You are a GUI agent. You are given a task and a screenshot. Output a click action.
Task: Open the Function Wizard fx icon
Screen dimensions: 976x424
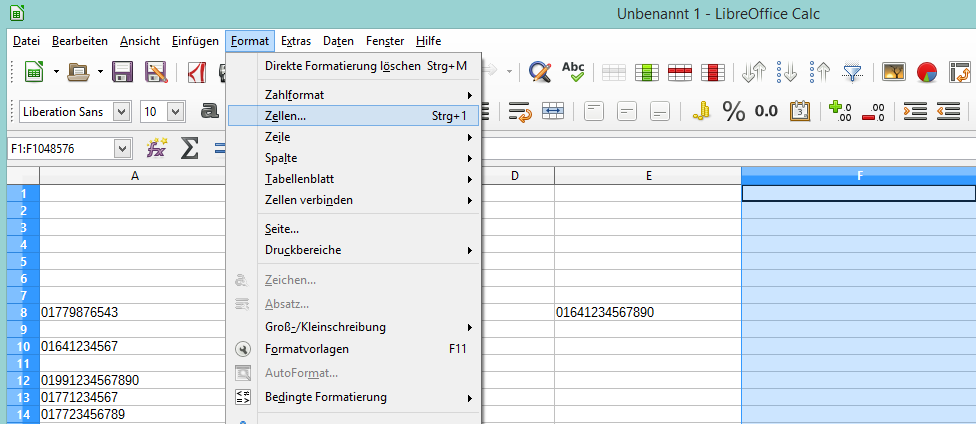click(x=156, y=149)
